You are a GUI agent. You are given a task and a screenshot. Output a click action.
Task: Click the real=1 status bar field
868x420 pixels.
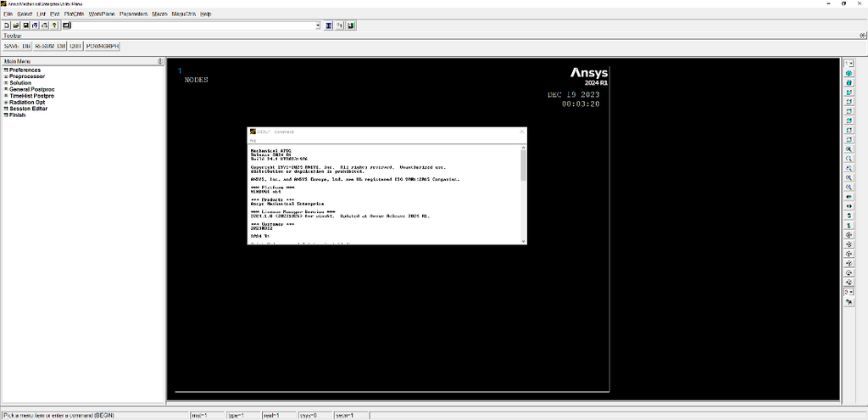pos(278,415)
